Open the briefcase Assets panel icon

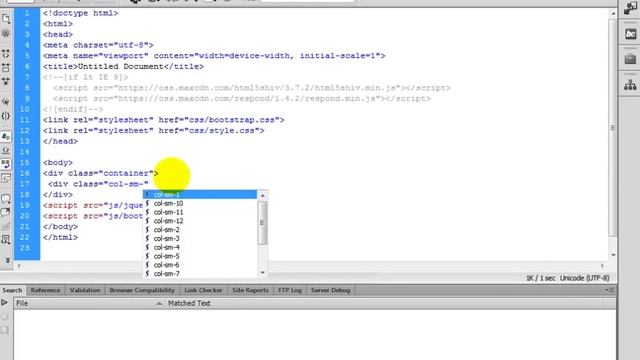[x=630, y=59]
